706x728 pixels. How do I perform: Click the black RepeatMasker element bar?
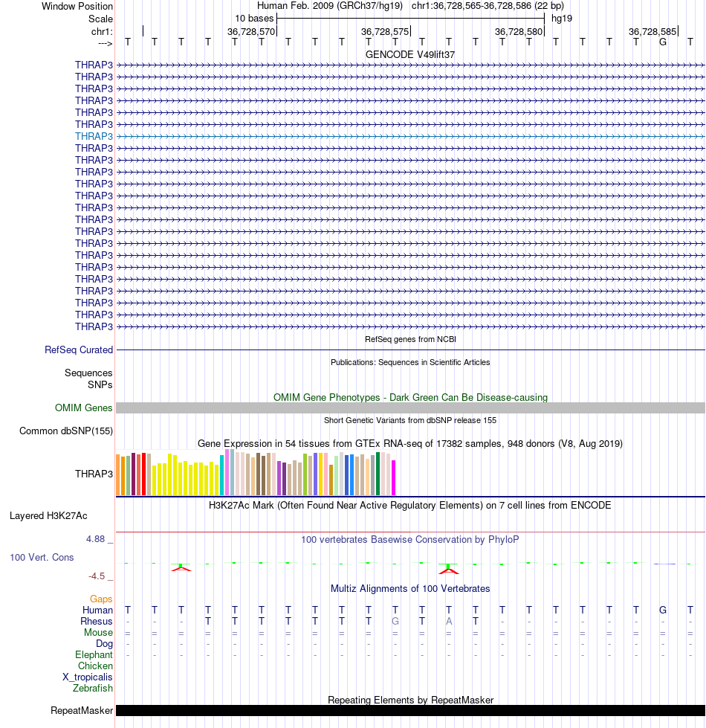click(410, 711)
